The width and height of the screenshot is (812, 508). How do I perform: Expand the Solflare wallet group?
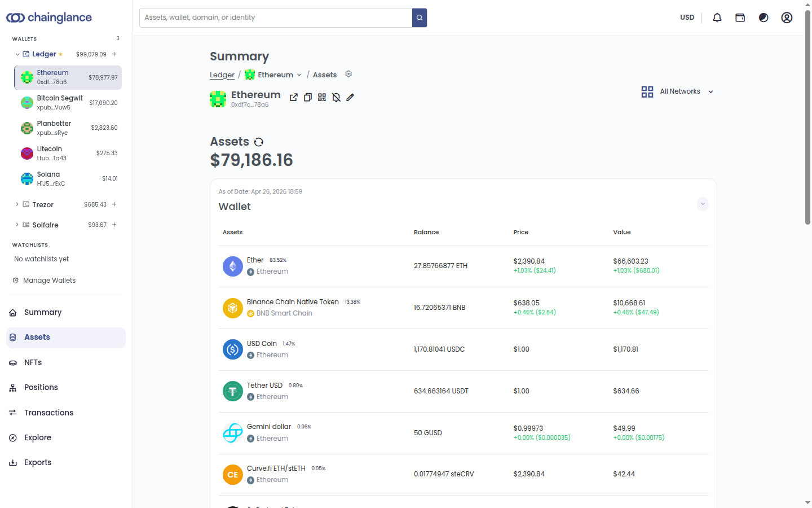coord(17,225)
